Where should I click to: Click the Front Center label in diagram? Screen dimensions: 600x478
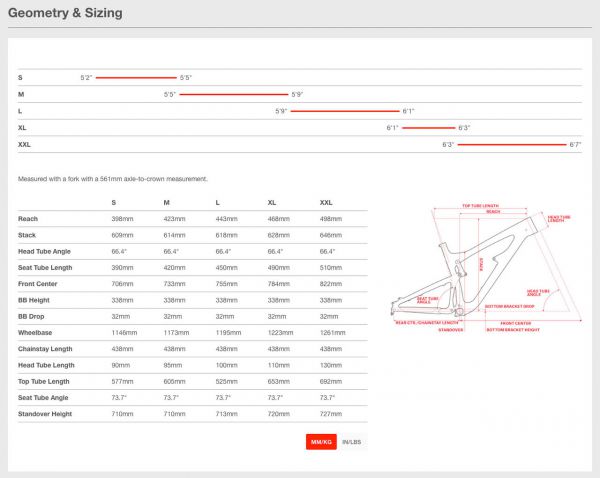coord(516,323)
